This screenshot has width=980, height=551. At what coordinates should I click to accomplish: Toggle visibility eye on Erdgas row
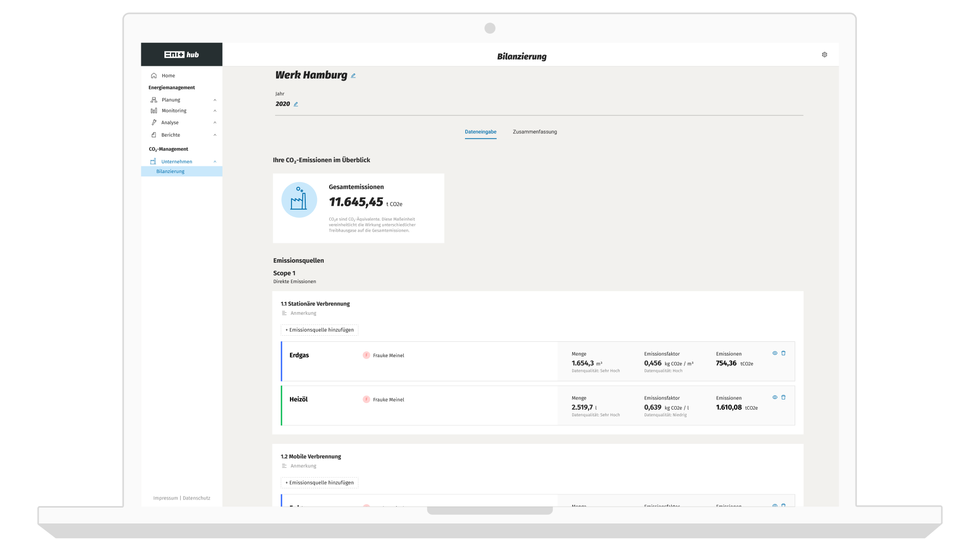(x=775, y=353)
